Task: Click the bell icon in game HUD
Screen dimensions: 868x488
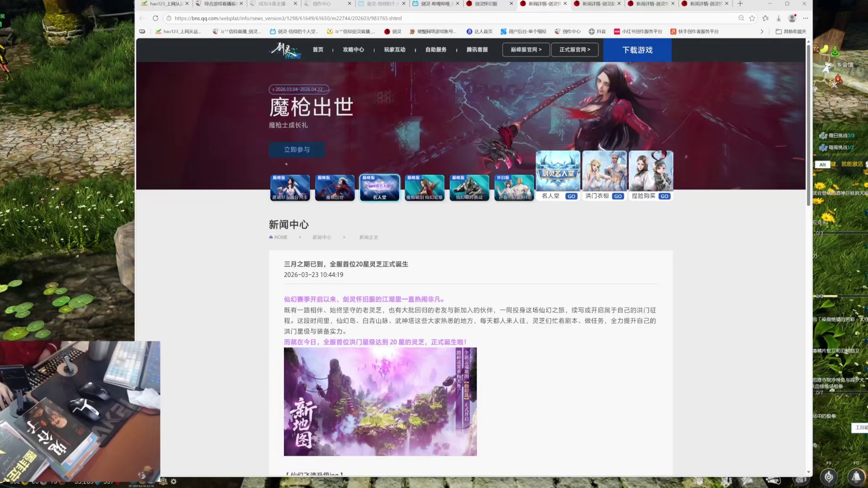Action: click(x=856, y=477)
